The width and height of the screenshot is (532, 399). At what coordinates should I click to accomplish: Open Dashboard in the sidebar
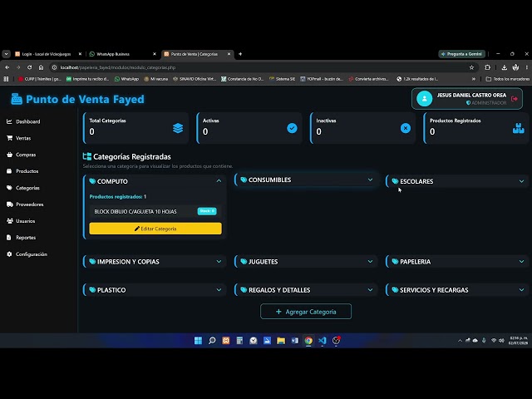point(23,121)
